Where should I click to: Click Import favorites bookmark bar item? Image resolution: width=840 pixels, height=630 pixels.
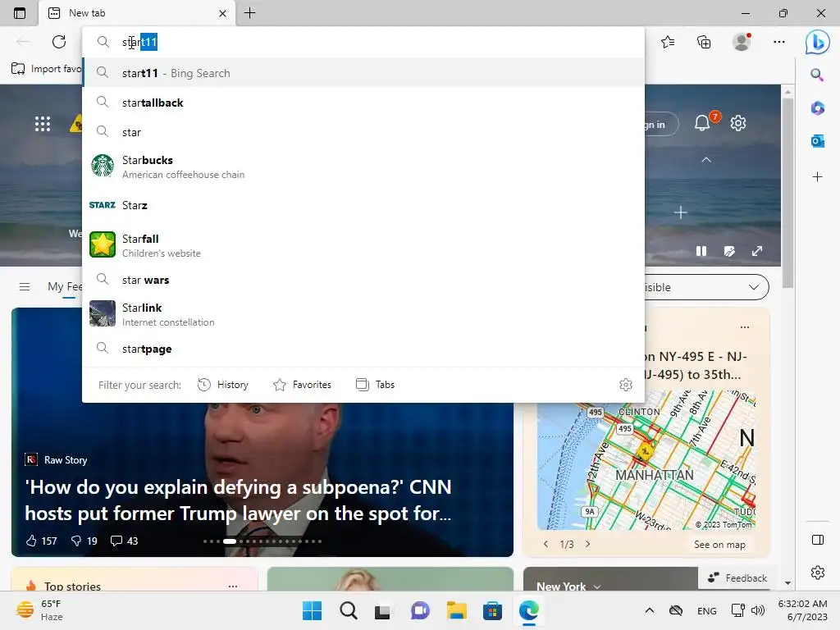pyautogui.click(x=47, y=69)
